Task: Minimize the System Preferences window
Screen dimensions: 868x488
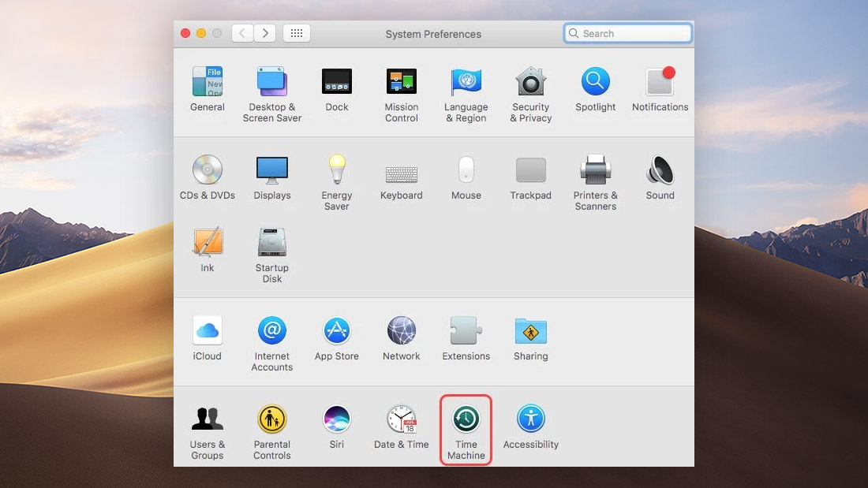Action: pos(201,33)
